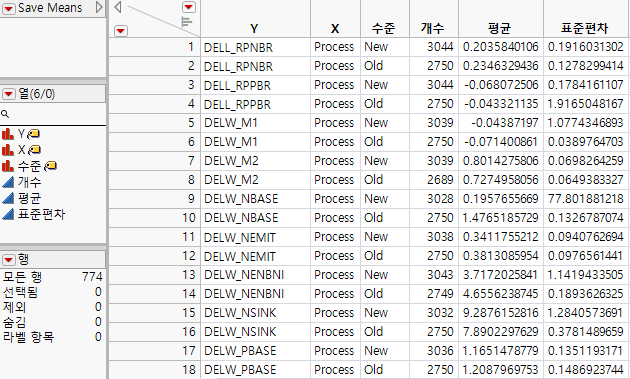Expand the Save Means script arrow

(x=98, y=7)
